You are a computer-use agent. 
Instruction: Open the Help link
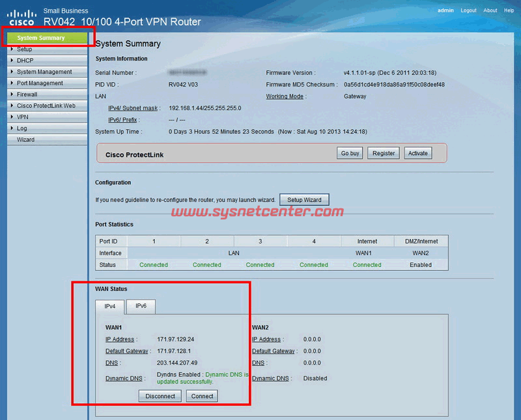(509, 10)
